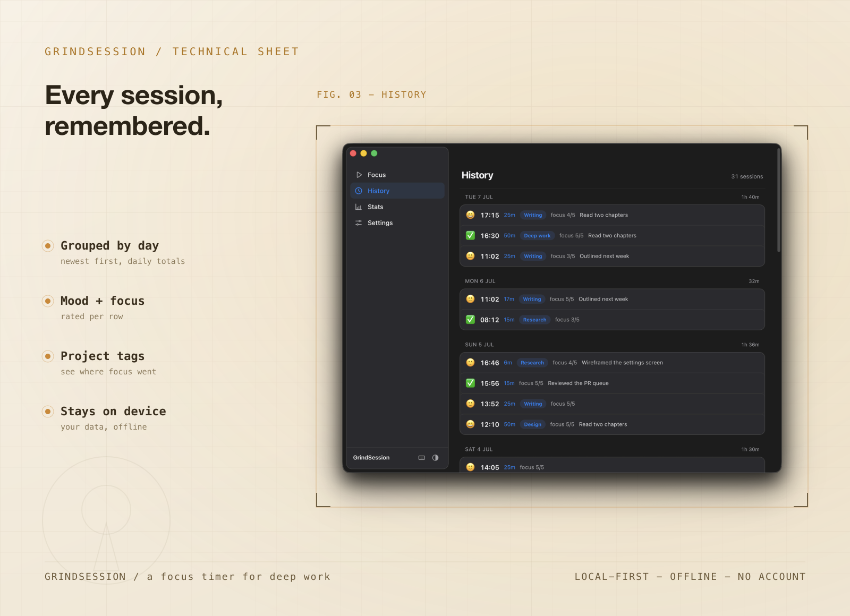Viewport: 850px width, 616px height.
Task: Click the "TUE 7 JUL" day header
Action: [x=479, y=197]
